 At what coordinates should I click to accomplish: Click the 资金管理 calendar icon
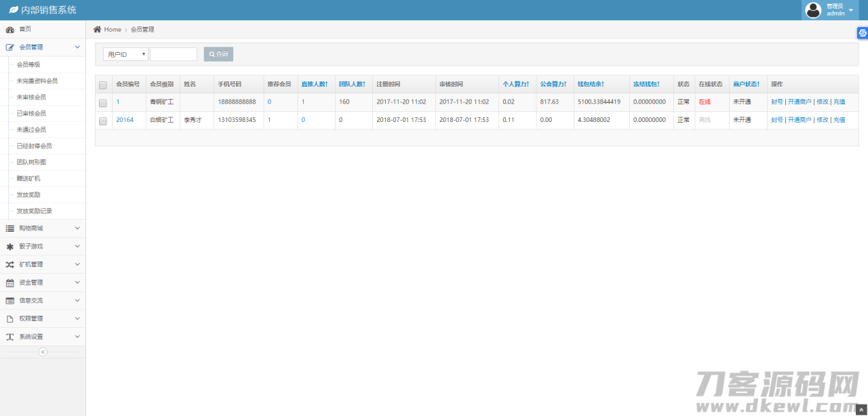[x=10, y=283]
